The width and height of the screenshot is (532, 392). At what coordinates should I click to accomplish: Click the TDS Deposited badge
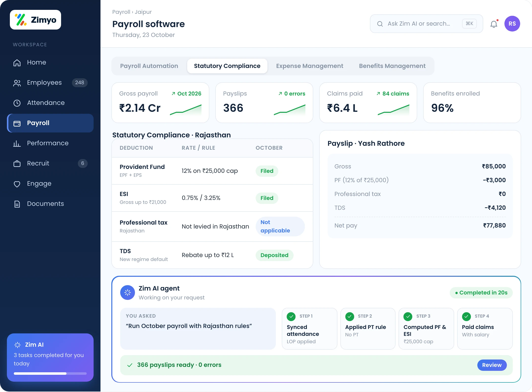(274, 255)
